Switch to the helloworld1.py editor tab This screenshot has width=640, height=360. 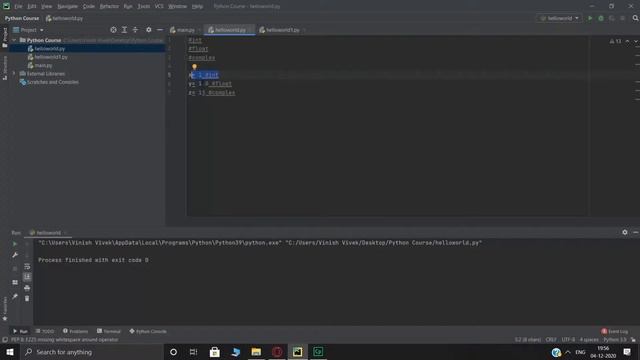point(282,30)
